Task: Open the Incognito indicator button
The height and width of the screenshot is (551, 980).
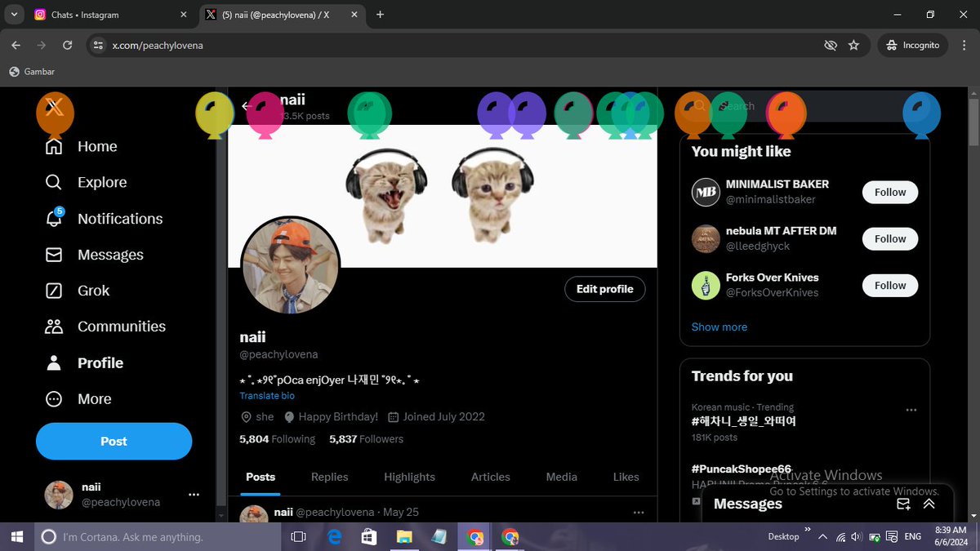Action: [913, 45]
